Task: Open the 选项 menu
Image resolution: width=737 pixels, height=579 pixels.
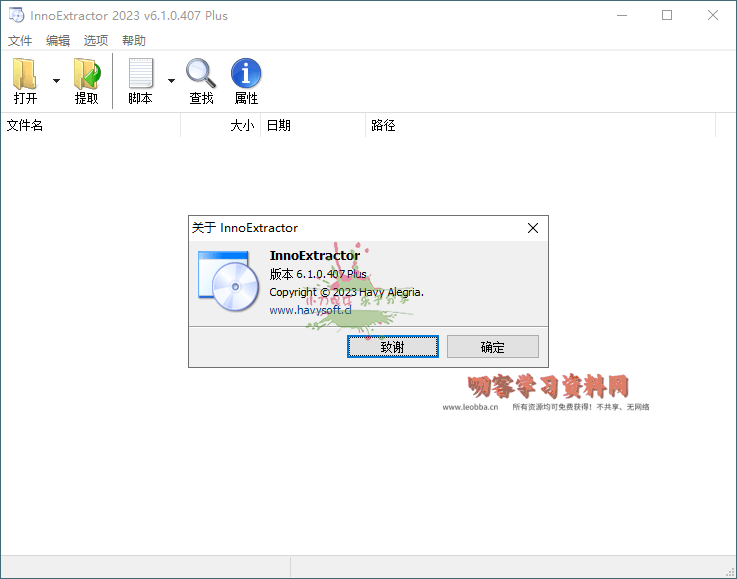Action: click(96, 41)
